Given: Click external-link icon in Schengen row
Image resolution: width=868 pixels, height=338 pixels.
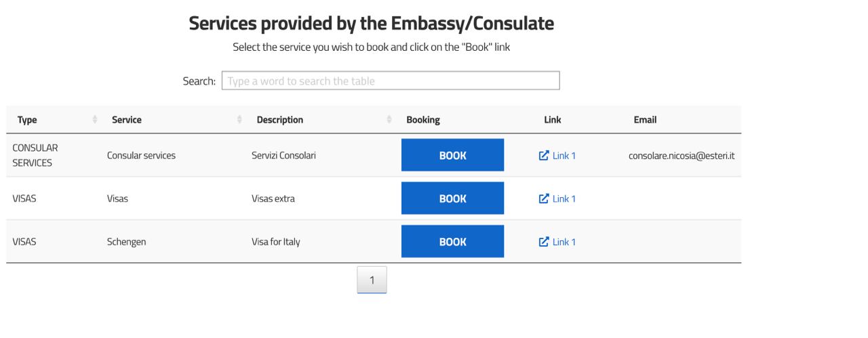Looking at the screenshot, I should [543, 242].
